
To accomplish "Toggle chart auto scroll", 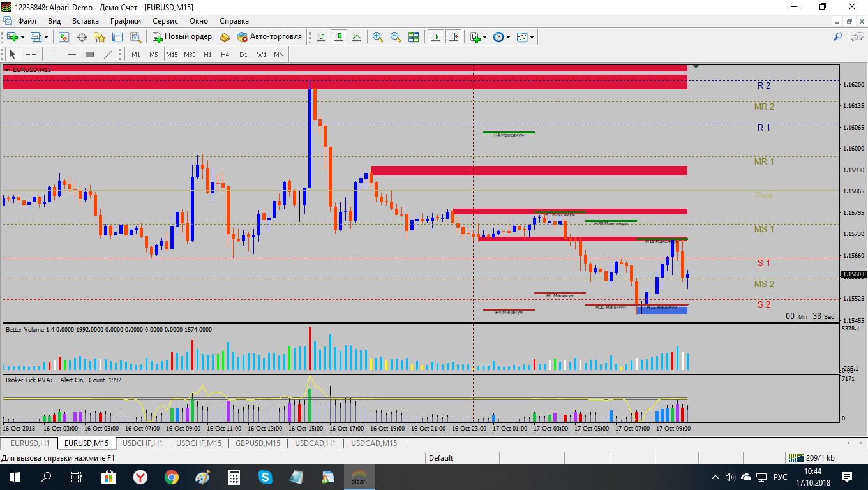I will pos(436,37).
